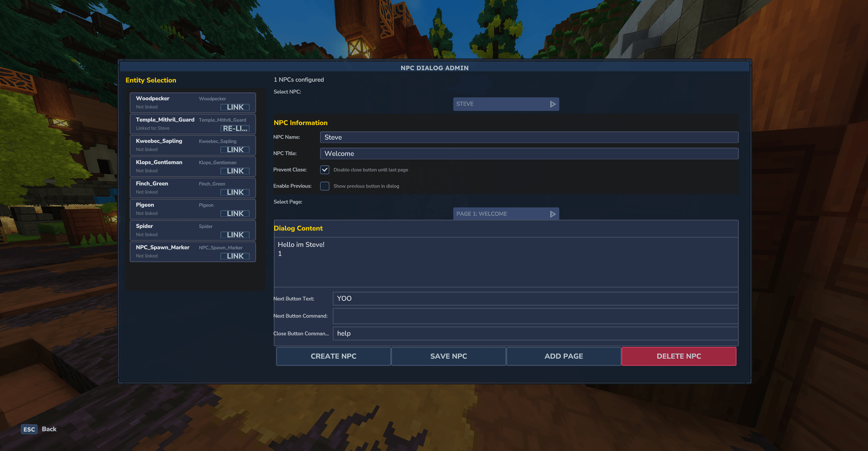Click the Create NPC button
The height and width of the screenshot is (451, 868).
tap(333, 356)
